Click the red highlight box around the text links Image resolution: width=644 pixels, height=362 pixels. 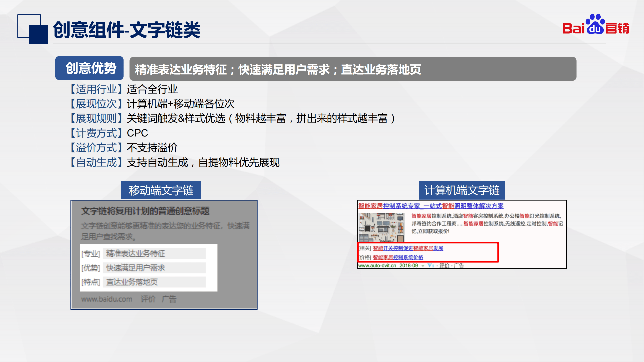coord(428,253)
